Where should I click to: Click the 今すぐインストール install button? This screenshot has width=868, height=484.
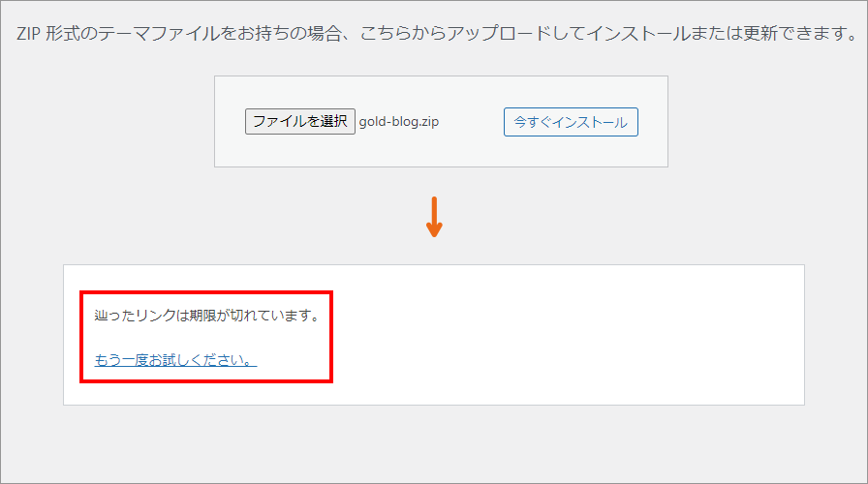(571, 122)
